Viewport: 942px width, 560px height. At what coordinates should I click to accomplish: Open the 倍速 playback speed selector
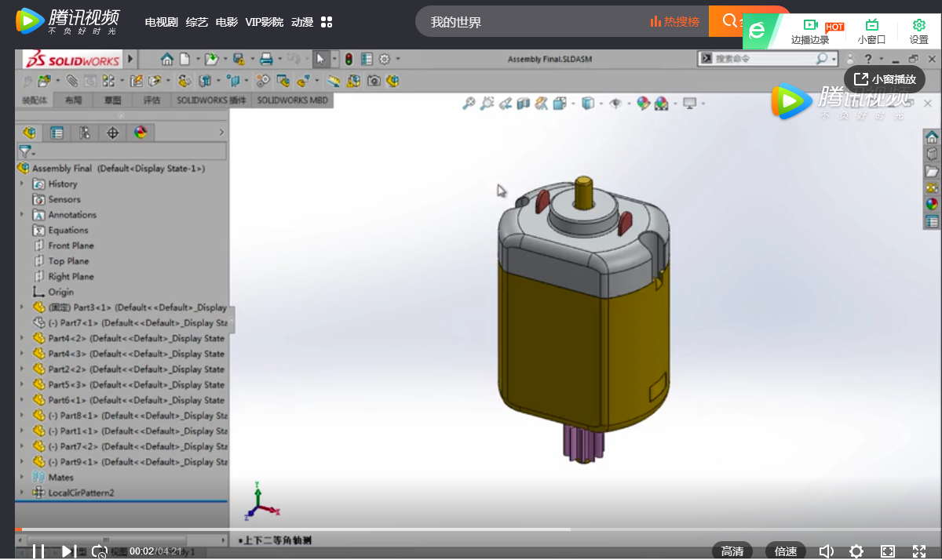786,551
